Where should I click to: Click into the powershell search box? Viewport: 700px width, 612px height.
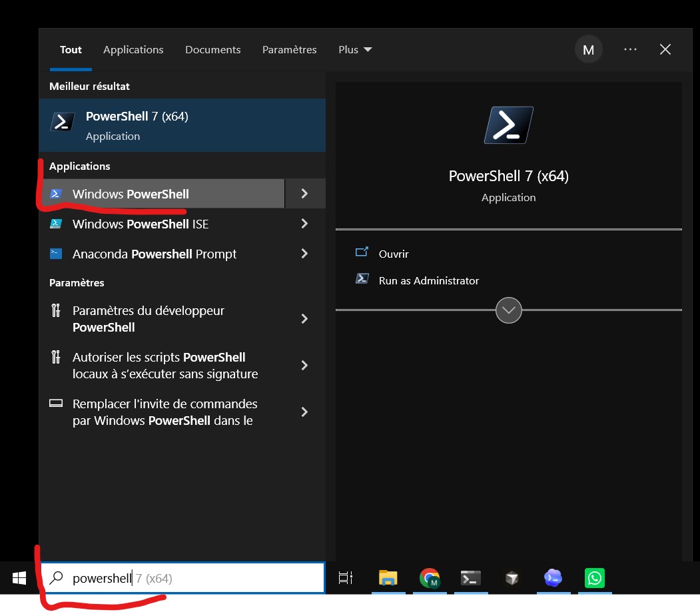point(183,578)
